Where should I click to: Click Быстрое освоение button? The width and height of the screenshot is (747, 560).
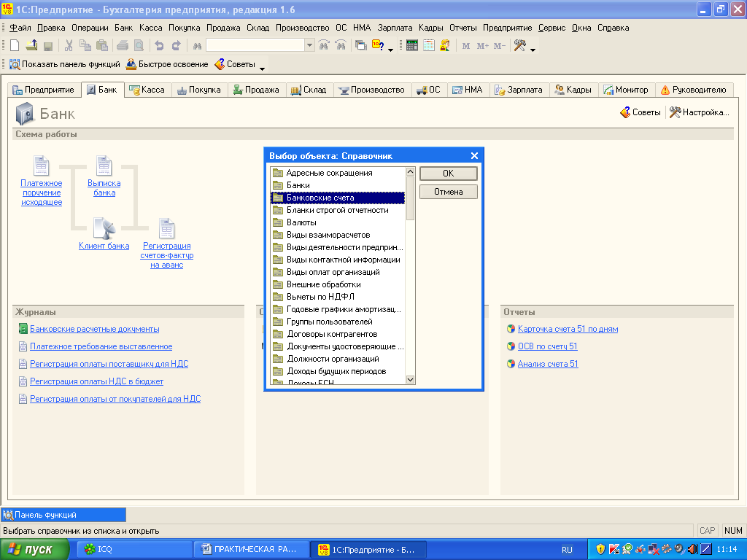click(x=167, y=64)
